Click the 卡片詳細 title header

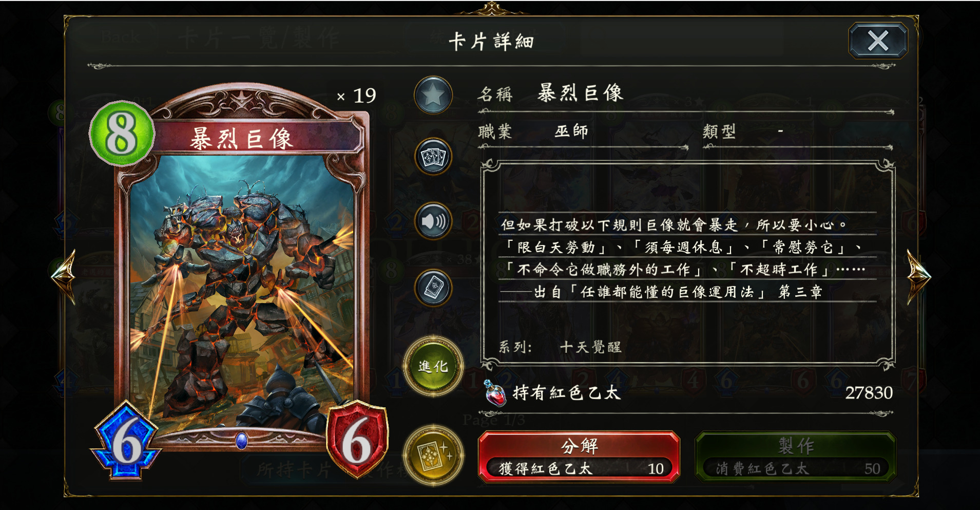click(x=491, y=41)
